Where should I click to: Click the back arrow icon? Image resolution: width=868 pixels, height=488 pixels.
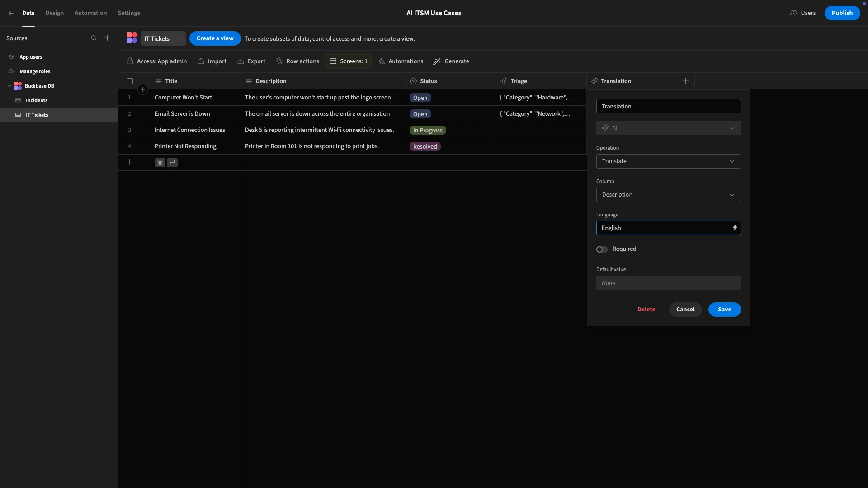point(11,13)
